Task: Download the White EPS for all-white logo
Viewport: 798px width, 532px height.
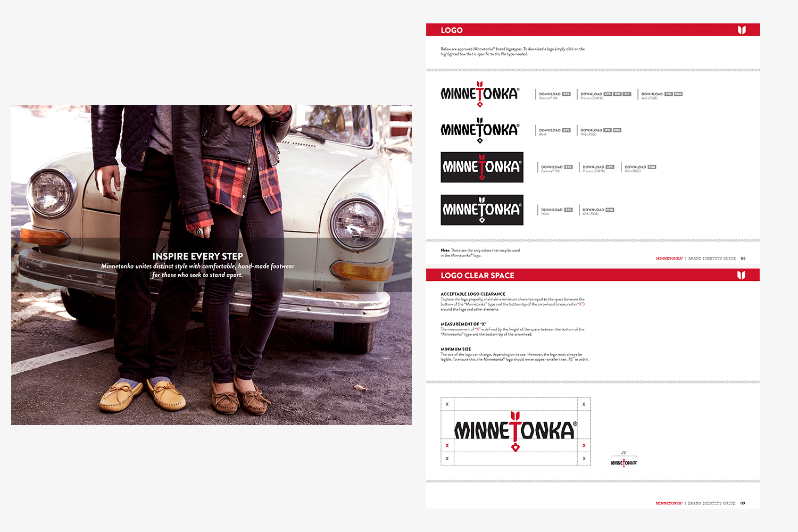Action: [x=569, y=210]
